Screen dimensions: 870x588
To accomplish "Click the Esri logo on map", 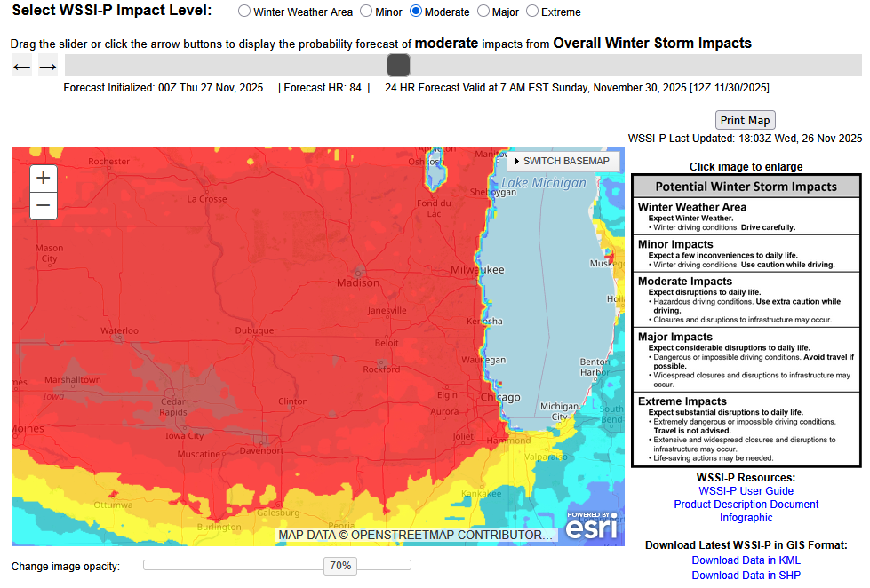I will click(x=591, y=527).
